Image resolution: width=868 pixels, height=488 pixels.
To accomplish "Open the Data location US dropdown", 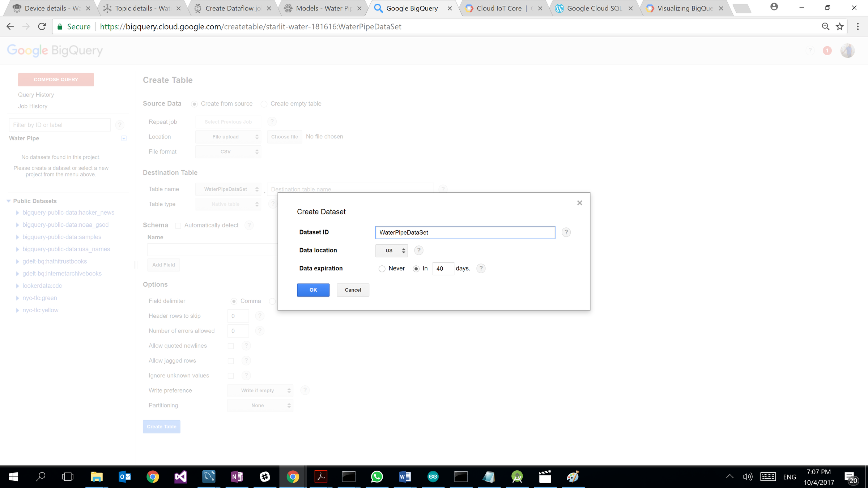I will [392, 251].
